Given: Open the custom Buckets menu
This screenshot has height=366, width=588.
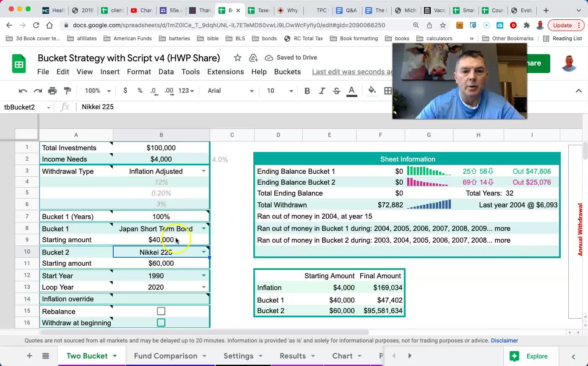Looking at the screenshot, I should (287, 72).
